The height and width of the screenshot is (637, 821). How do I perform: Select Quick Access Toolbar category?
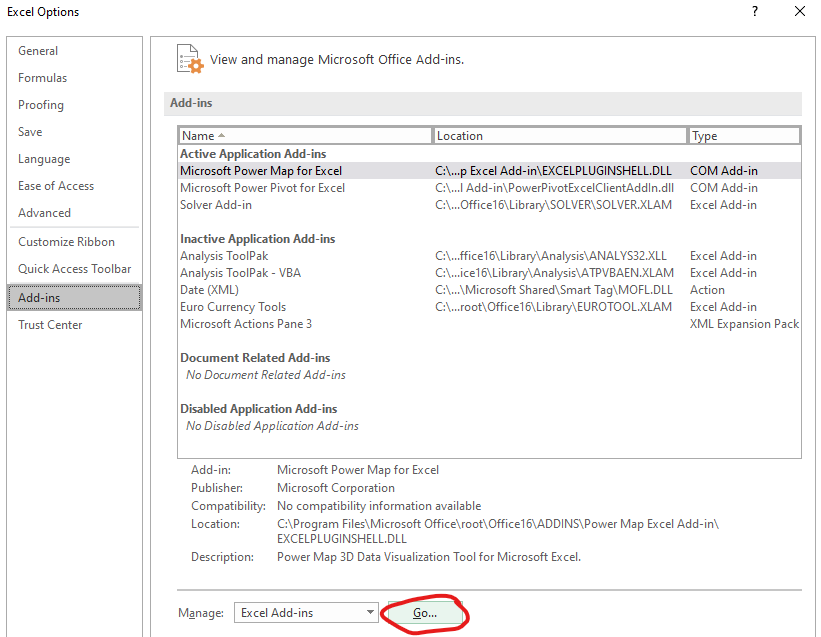74,269
